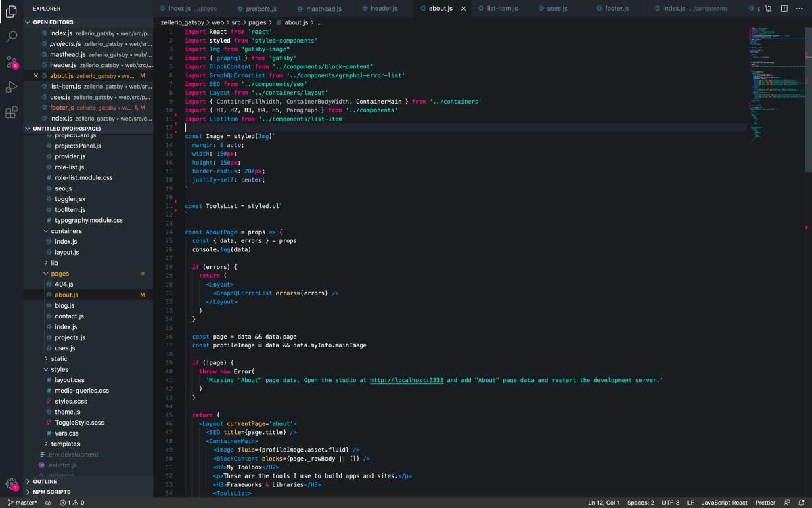
Task: Switch to the masthead.js tab
Action: click(x=321, y=9)
